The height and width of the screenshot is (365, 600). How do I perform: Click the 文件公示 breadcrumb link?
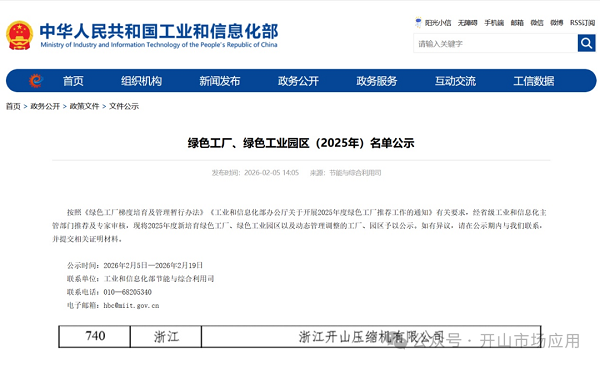click(124, 106)
